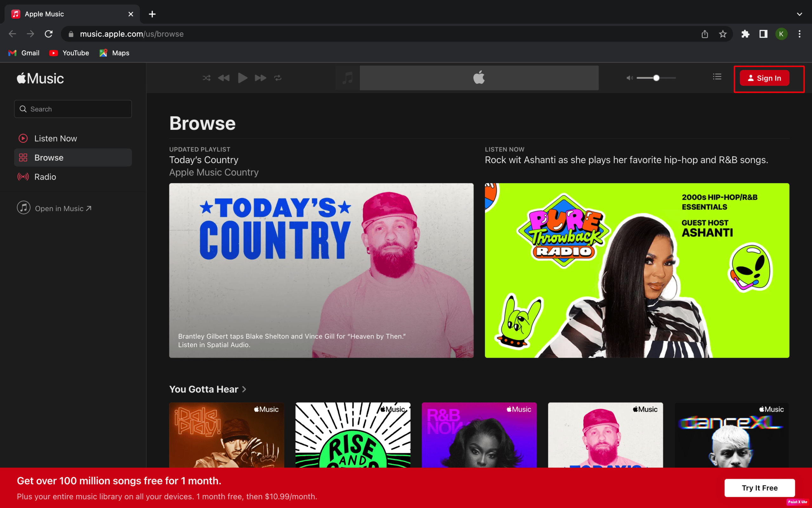The image size is (812, 508).
Task: Share this page icon
Action: pyautogui.click(x=704, y=34)
